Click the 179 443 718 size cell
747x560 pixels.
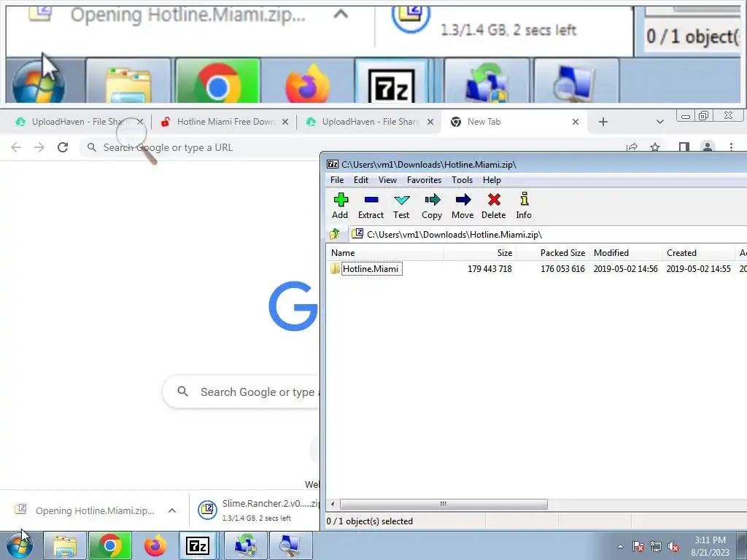click(489, 268)
